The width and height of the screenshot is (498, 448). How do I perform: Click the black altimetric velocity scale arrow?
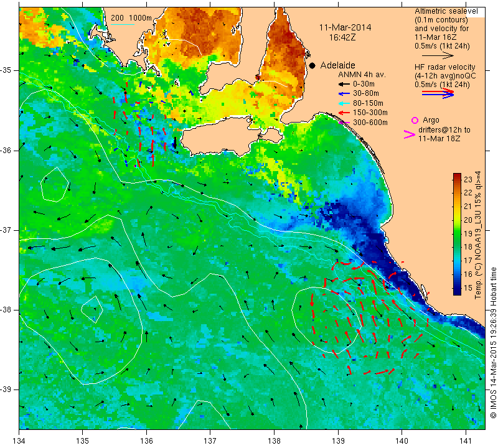pos(438,55)
